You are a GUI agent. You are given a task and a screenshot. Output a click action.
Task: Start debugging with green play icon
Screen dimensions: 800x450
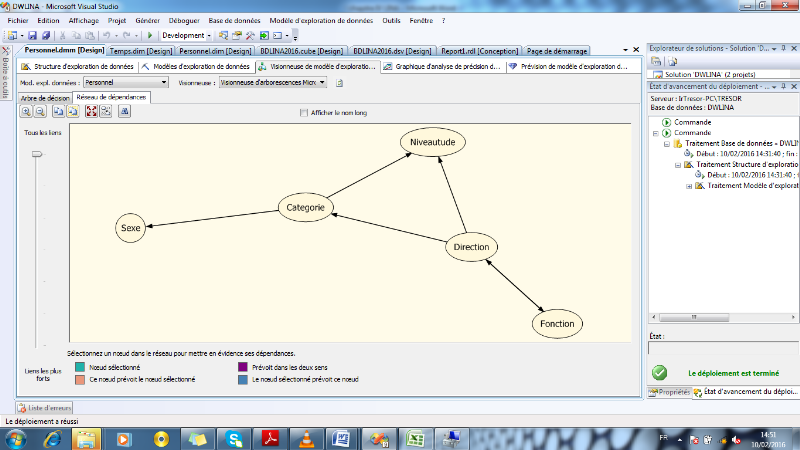150,35
